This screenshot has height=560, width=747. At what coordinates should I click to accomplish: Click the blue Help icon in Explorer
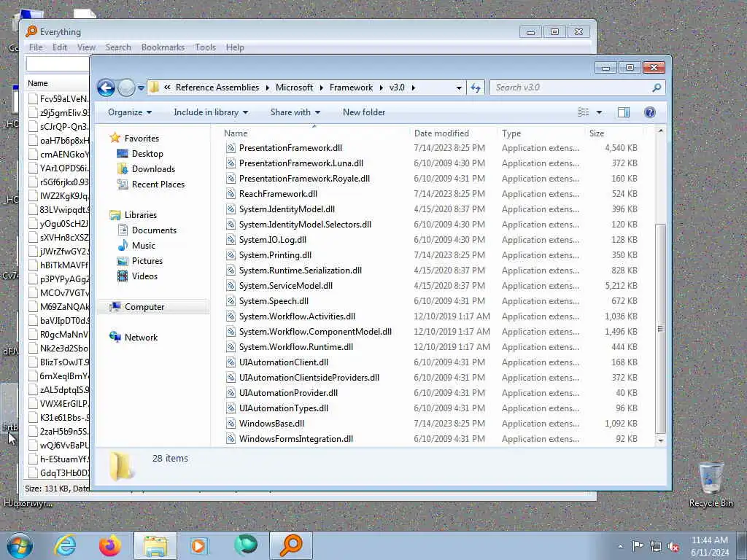(649, 112)
